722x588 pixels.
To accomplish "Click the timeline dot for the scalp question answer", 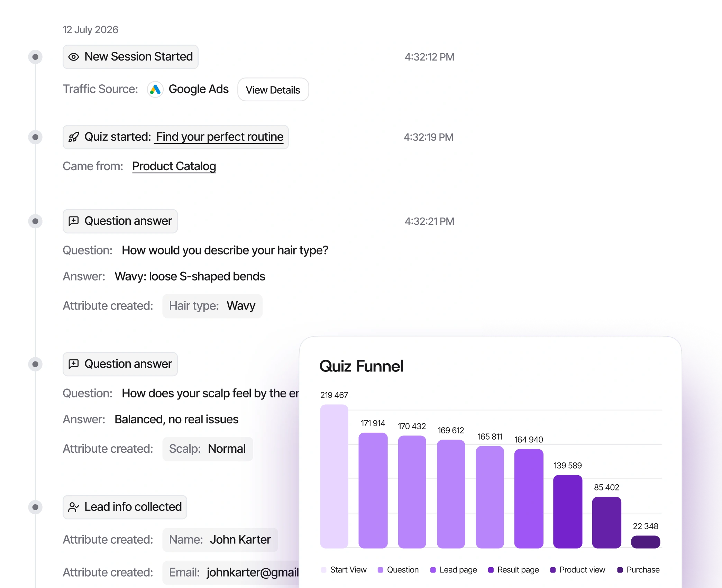I will tap(35, 364).
